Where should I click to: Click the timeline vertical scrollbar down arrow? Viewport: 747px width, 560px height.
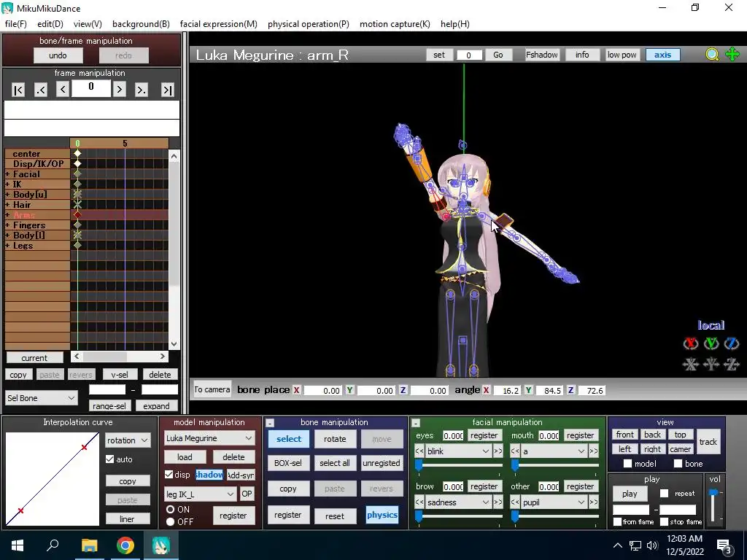174,343
